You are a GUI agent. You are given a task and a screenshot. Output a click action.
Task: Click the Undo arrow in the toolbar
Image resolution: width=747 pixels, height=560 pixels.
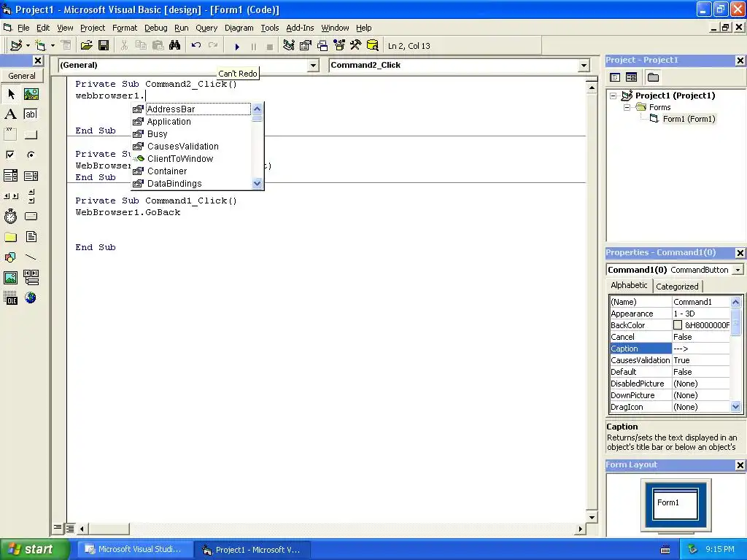tap(196, 45)
